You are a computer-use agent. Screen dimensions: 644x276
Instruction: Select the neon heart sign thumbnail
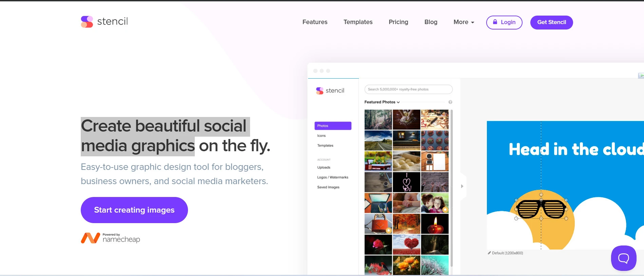(x=406, y=182)
